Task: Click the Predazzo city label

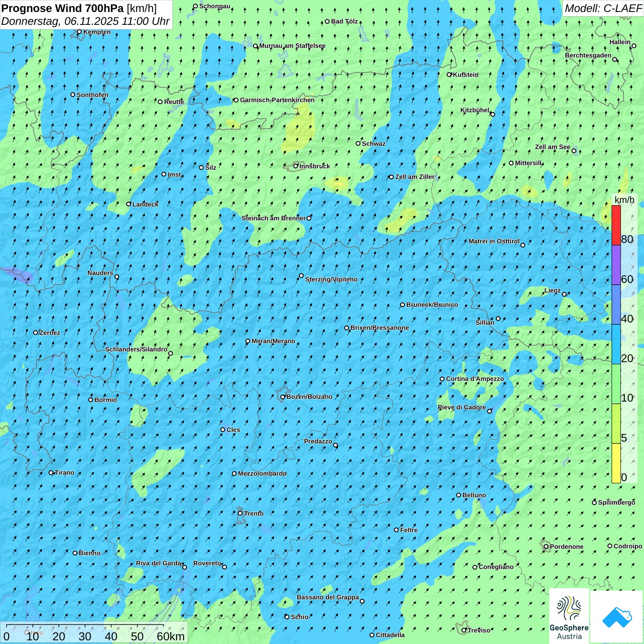Action: 318,441
